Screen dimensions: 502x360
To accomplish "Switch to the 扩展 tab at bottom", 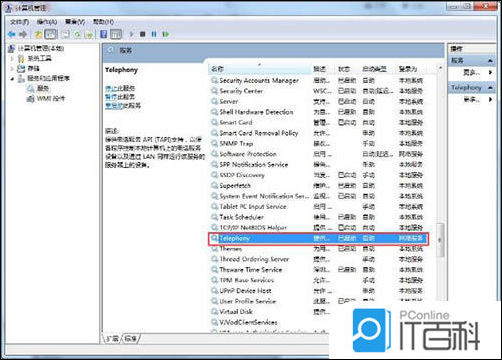I will pos(112,339).
